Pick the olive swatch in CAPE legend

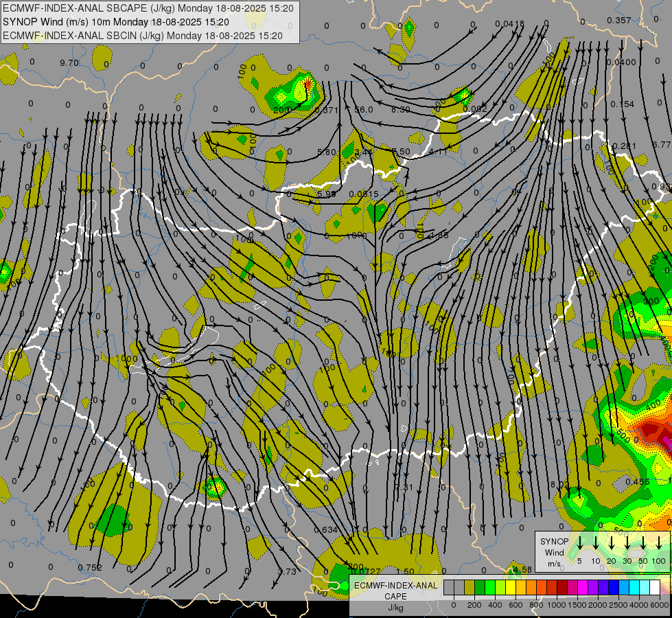470,587
